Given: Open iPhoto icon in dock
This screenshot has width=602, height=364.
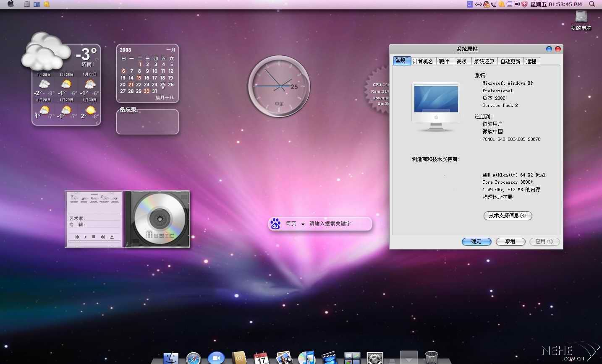Looking at the screenshot, I should click(284, 358).
